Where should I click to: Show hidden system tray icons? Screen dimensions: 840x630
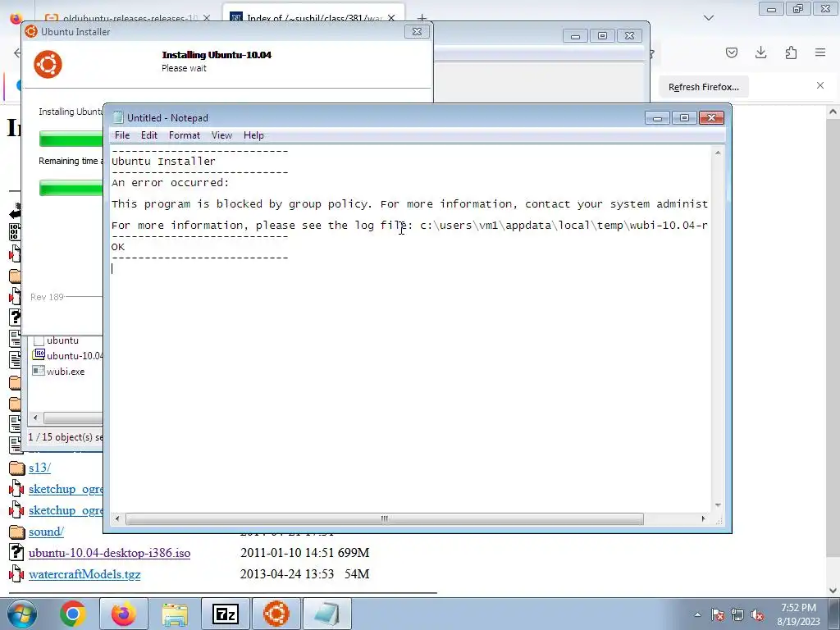(x=697, y=615)
